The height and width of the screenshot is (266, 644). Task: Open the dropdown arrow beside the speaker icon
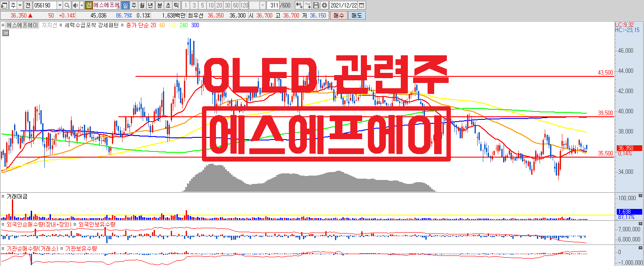pyautogui.click(x=82, y=5)
